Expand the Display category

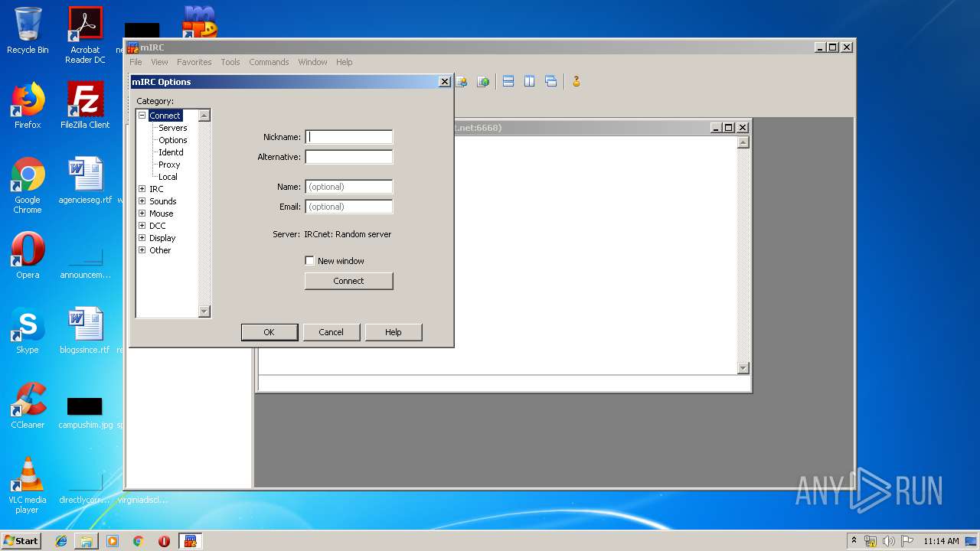point(142,238)
